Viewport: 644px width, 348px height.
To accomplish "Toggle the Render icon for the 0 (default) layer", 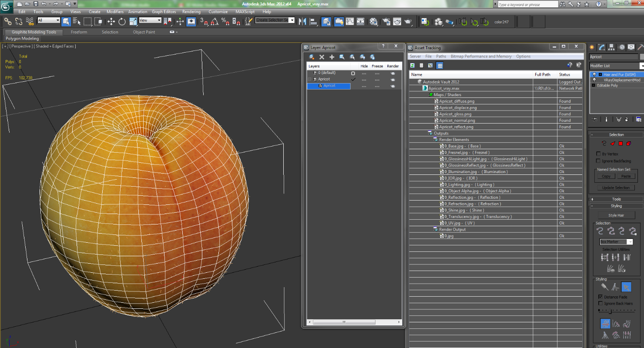I will pos(392,73).
